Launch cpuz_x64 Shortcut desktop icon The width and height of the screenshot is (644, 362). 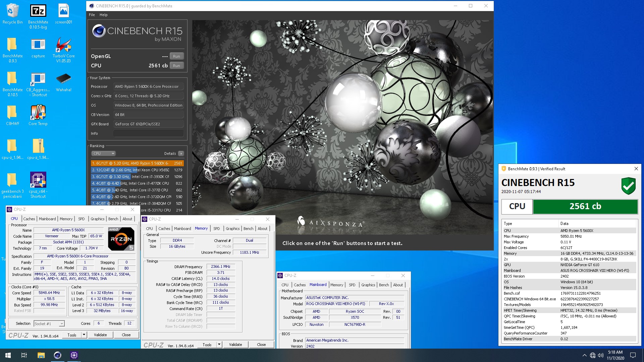coord(38,185)
